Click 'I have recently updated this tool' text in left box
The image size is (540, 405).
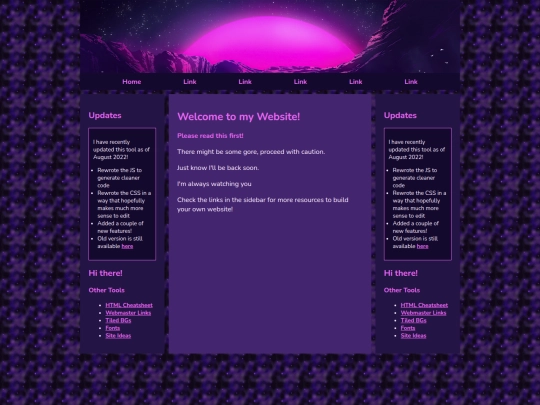tap(121, 149)
